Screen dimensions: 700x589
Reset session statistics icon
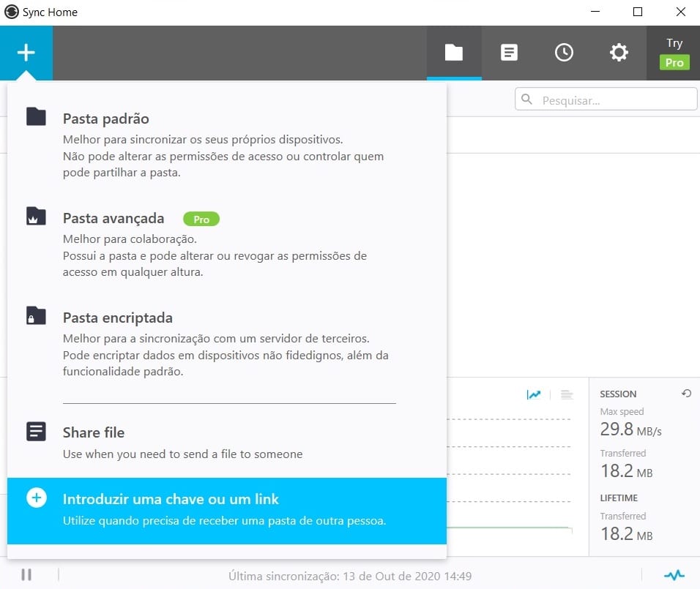687,394
